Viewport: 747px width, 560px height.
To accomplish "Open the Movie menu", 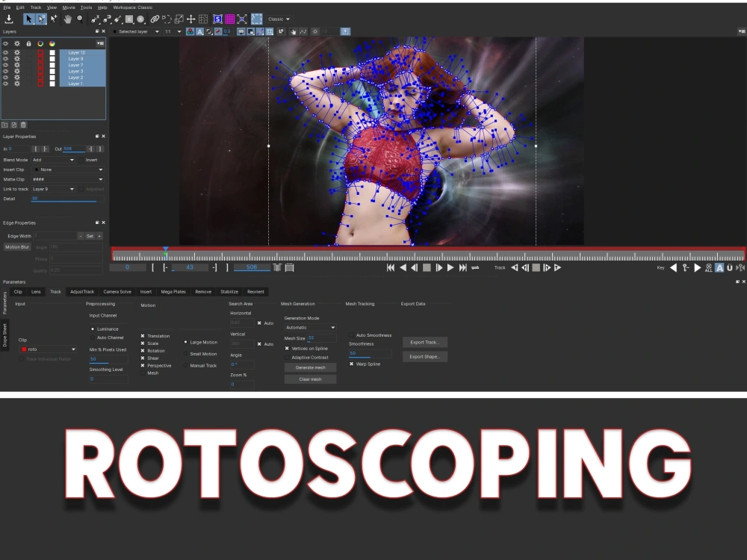I will (68, 7).
